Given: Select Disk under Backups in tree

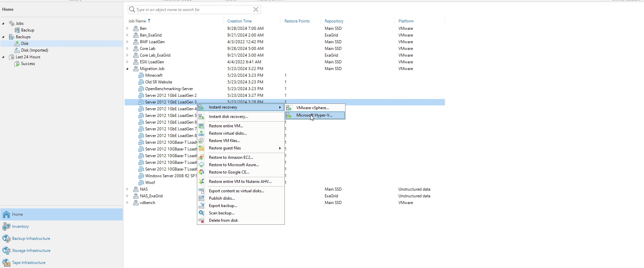Looking at the screenshot, I should 25,44.
